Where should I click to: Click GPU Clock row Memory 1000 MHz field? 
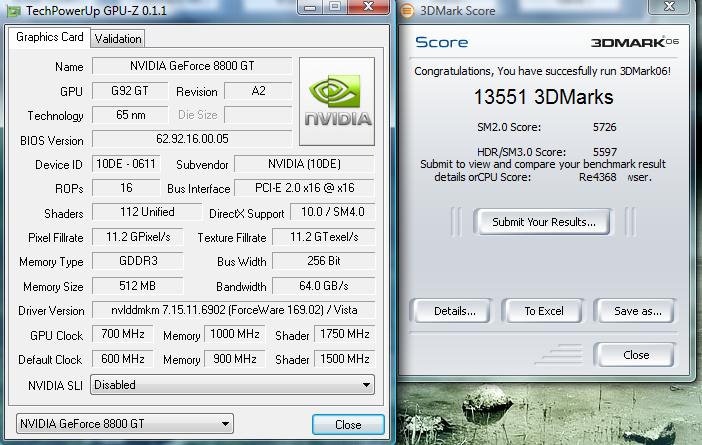[x=235, y=334]
